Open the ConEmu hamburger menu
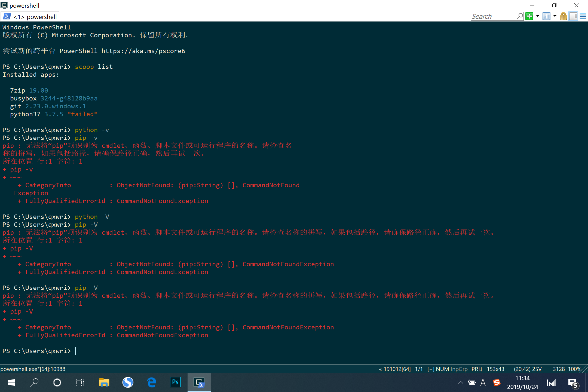This screenshot has width=588, height=392. coord(583,16)
